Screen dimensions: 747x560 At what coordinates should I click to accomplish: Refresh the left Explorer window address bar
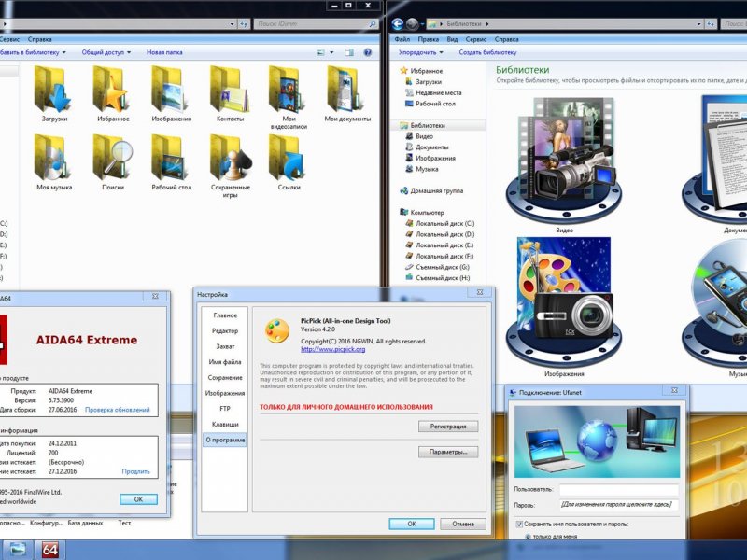244,24
